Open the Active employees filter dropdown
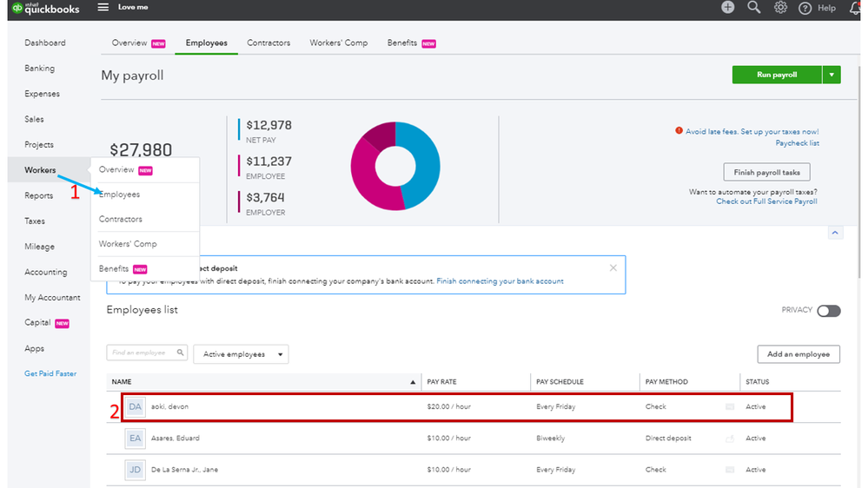 (241, 354)
